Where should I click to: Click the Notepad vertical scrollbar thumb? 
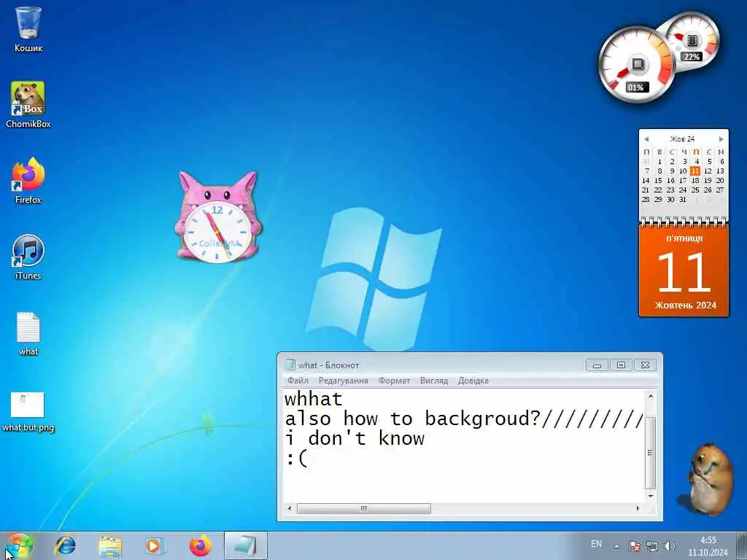(650, 452)
